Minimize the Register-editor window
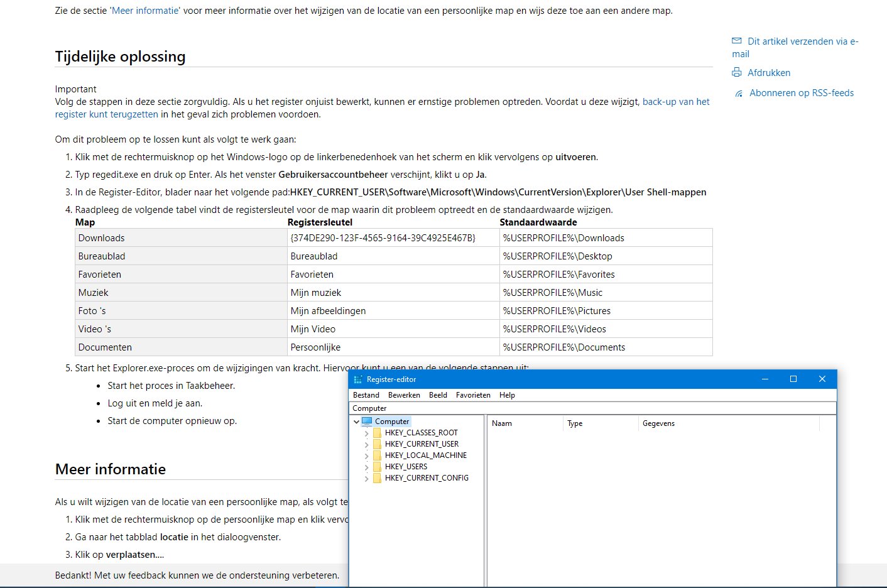 pyautogui.click(x=765, y=379)
